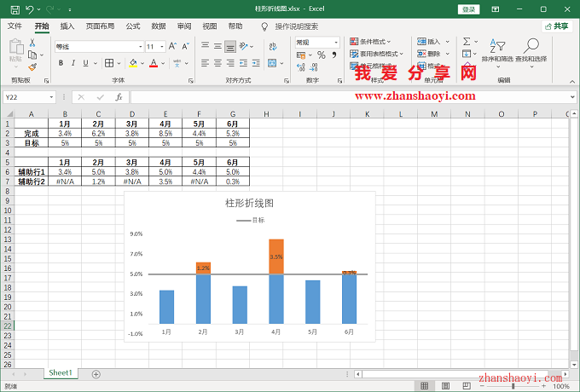Click the zoom slider handle
Screen dimensions: 580x392
click(513, 386)
